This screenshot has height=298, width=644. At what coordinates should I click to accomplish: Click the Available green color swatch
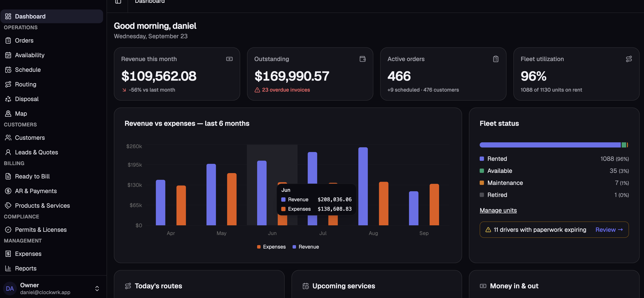(482, 171)
